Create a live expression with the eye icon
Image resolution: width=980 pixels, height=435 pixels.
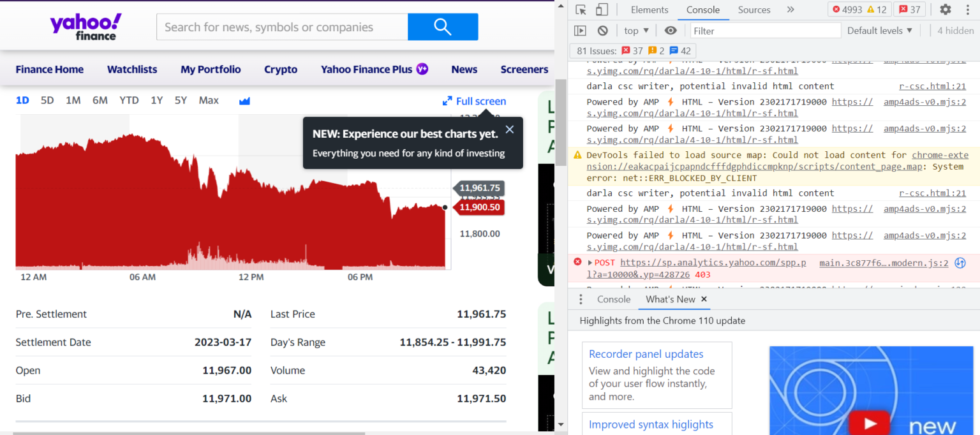(x=669, y=30)
